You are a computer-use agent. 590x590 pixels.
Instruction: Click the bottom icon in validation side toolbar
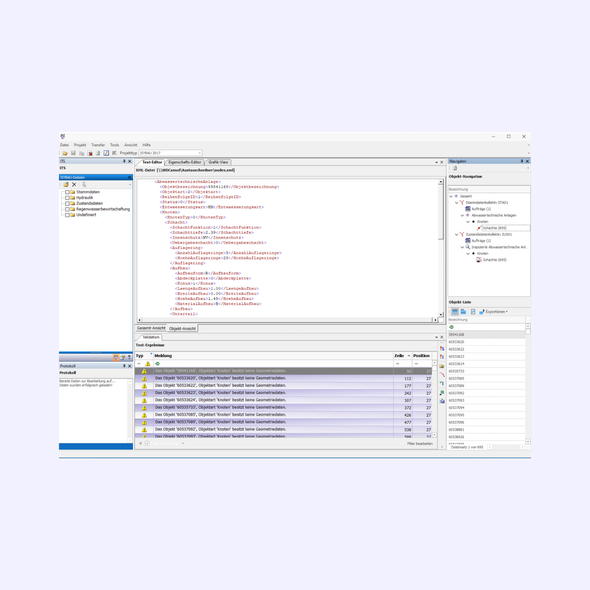(442, 401)
